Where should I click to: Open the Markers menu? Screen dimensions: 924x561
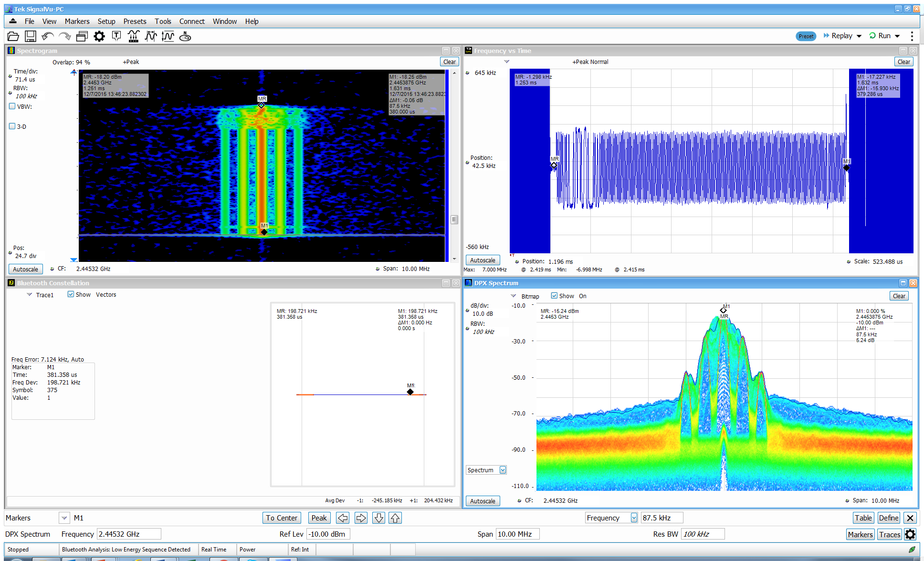point(77,21)
